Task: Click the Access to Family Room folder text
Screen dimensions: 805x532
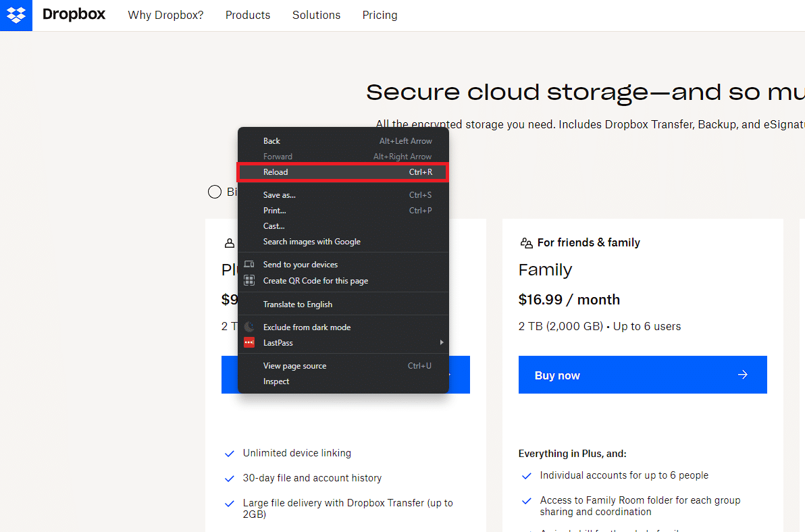Action: tap(640, 506)
